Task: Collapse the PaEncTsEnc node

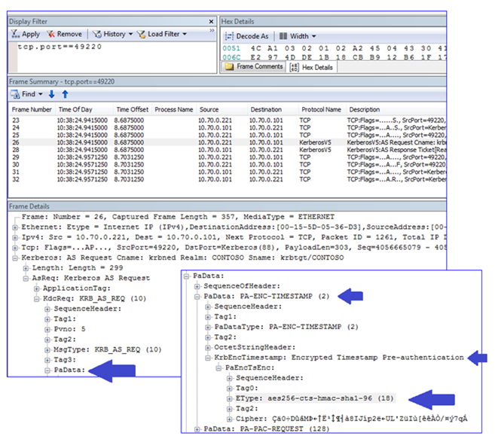Action: (x=218, y=368)
